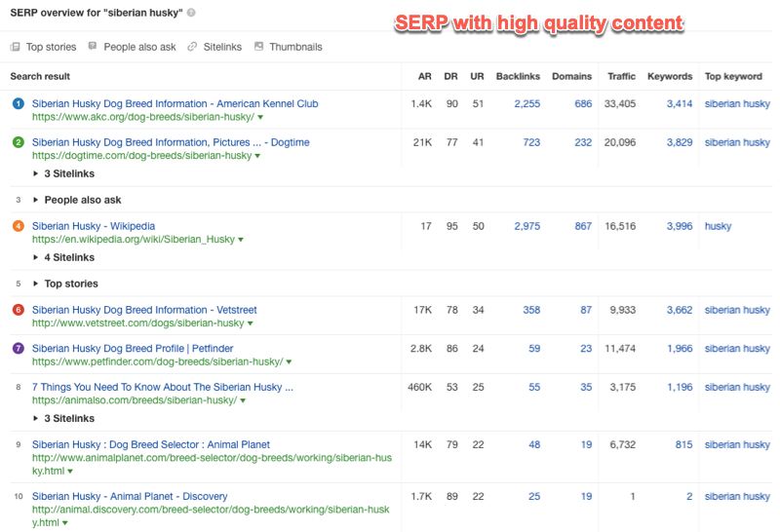The image size is (780, 532).
Task: Click the 3,662 keywords value for Vetstreet
Action: [x=679, y=310]
